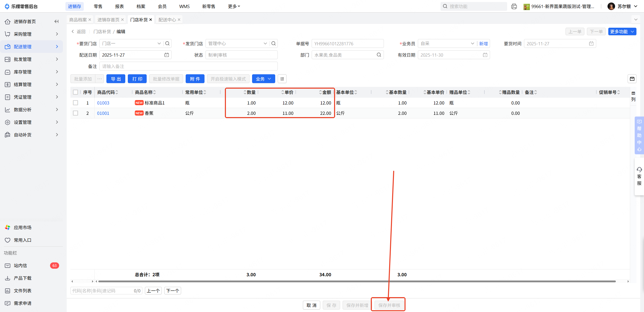Click search icon beside 要货门店 field
This screenshot has height=312, width=644.
point(167,44)
